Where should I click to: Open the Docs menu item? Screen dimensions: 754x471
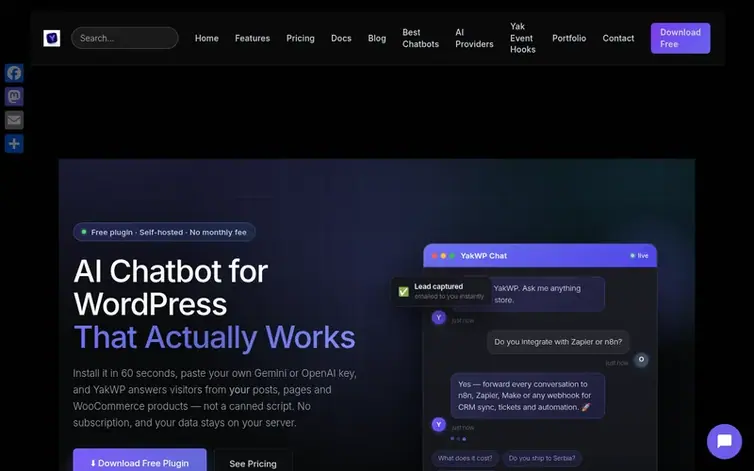point(341,38)
